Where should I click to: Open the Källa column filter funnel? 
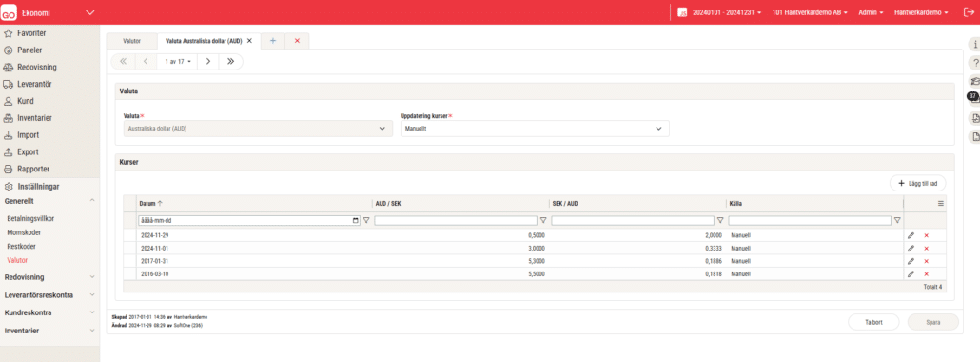tap(897, 220)
